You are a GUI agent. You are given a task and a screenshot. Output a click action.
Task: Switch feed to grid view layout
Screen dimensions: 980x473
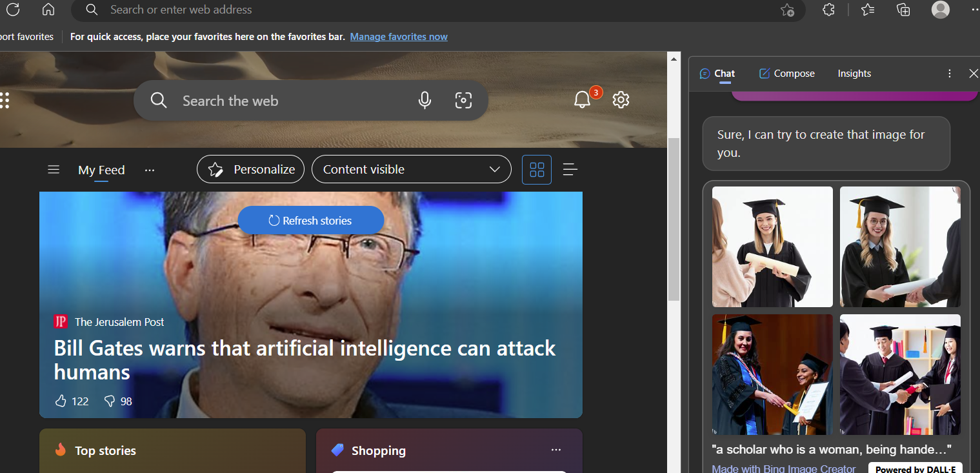[x=537, y=170]
